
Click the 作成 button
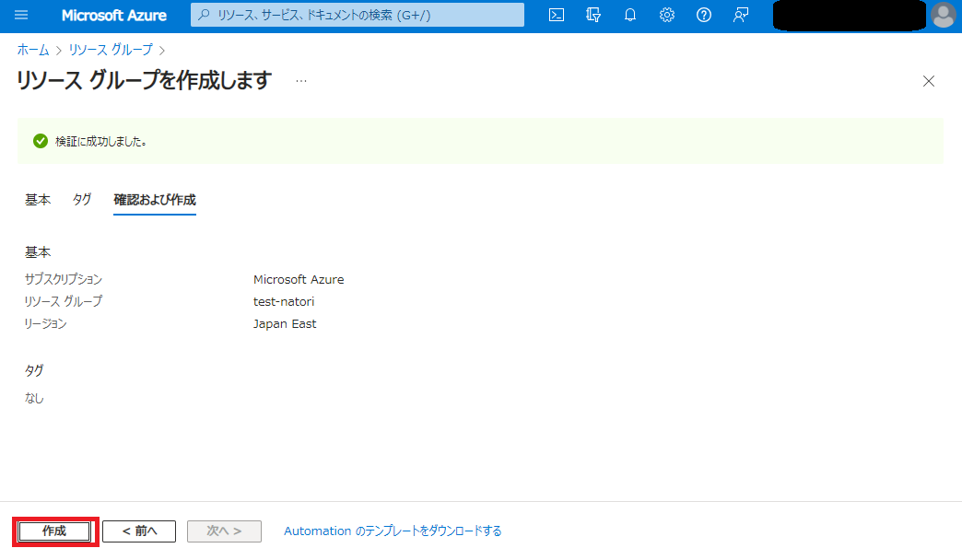[x=54, y=531]
